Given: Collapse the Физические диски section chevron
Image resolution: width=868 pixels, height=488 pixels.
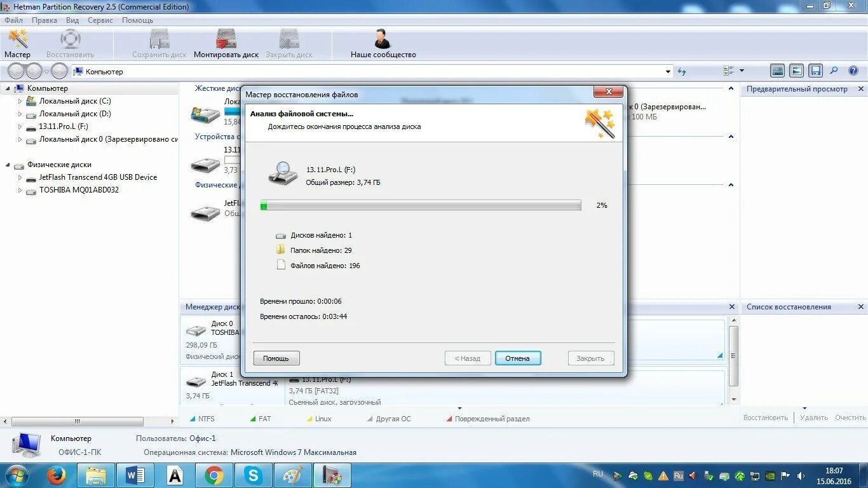Looking at the screenshot, I should [731, 185].
